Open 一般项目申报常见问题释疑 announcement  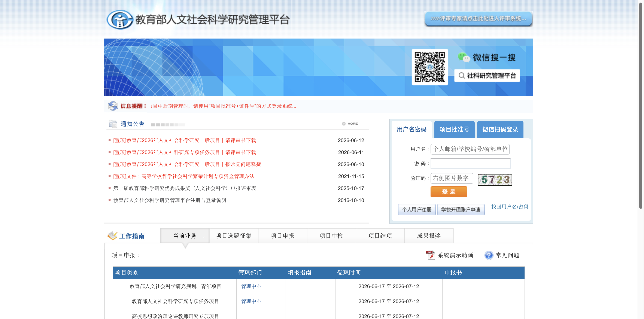[x=187, y=164]
